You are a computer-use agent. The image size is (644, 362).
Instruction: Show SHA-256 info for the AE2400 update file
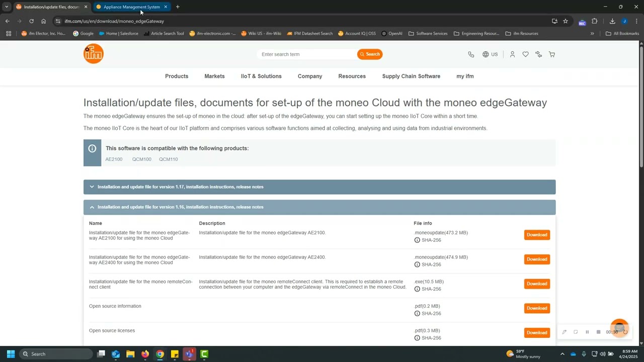click(x=428, y=264)
